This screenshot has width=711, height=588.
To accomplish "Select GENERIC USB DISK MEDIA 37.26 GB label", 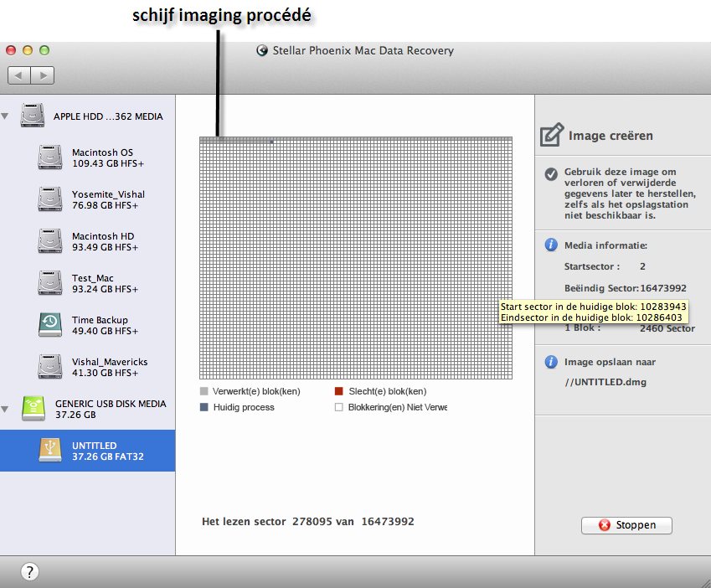I will tap(111, 409).
